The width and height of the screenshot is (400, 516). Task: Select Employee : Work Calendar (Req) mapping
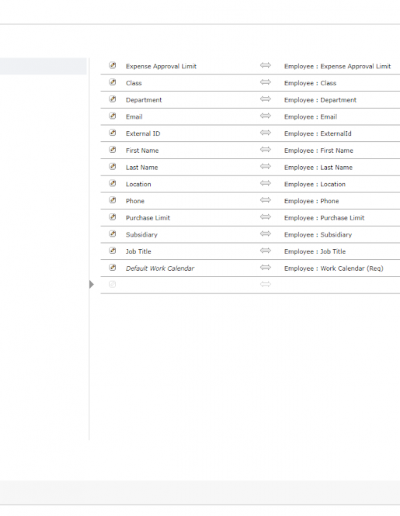pos(334,268)
